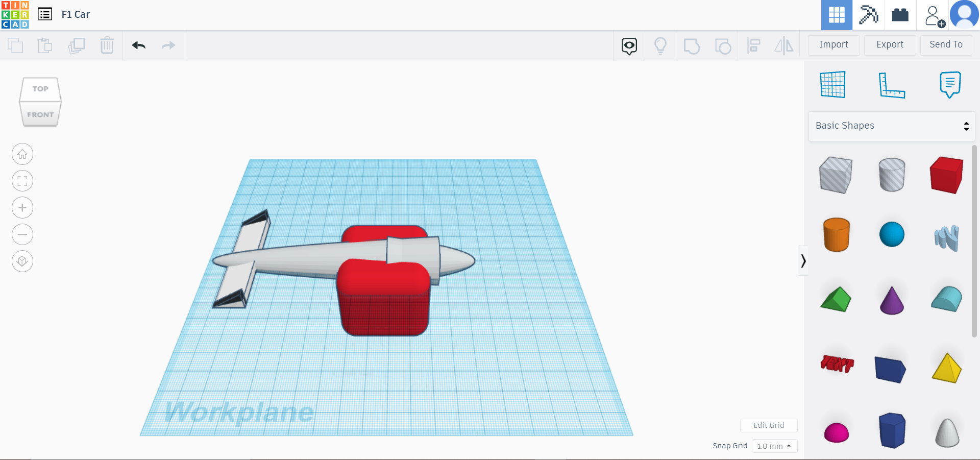Click the Zoom out button

pos(22,234)
